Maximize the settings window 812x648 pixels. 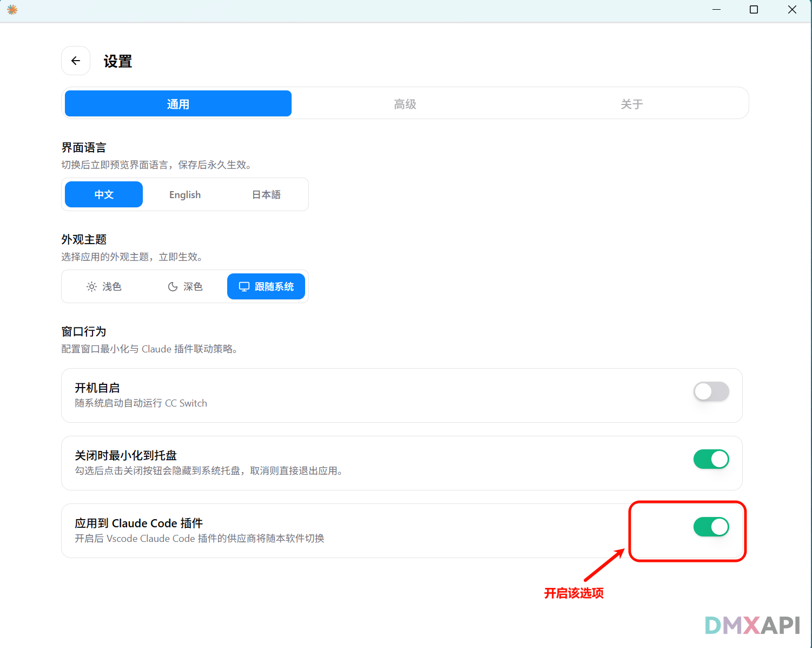click(754, 10)
